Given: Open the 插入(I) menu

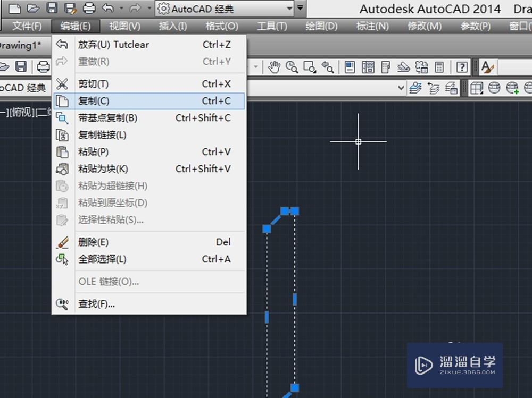Looking at the screenshot, I should pos(173,26).
